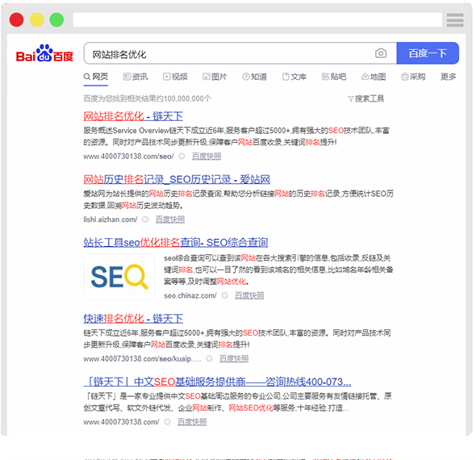This screenshot has width=476, height=460.
Task: Open result 快速排名优化 - 链天下
Action: point(133,319)
